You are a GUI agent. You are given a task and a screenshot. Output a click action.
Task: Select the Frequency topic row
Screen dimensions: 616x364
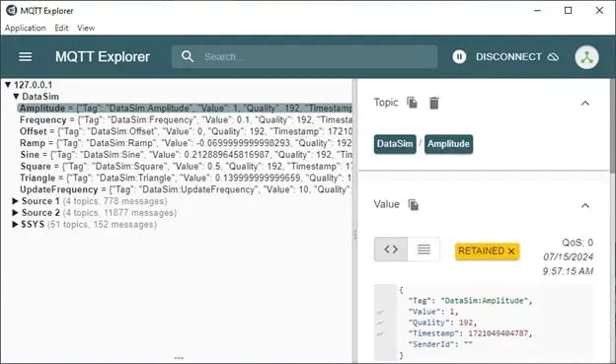point(186,119)
